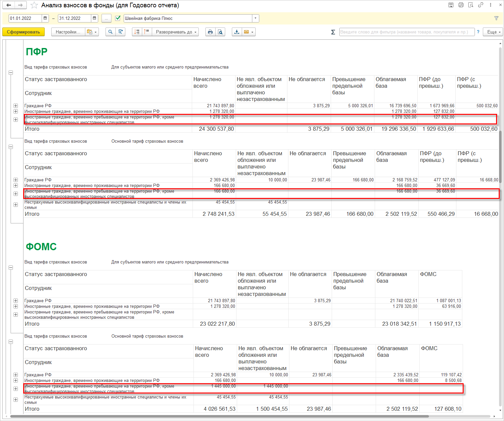Click the scroll-right arrow of horizontal scrollbar
The height and width of the screenshot is (421, 504).
(x=494, y=416)
